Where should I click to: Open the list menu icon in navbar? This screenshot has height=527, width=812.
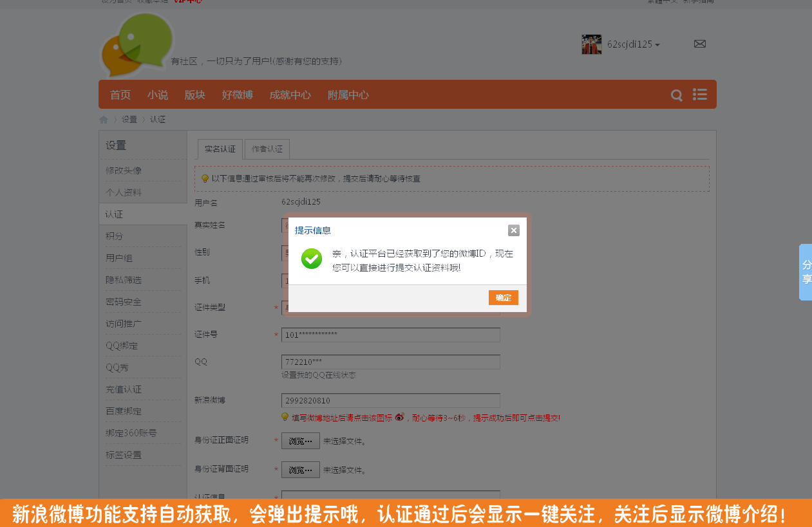point(700,95)
